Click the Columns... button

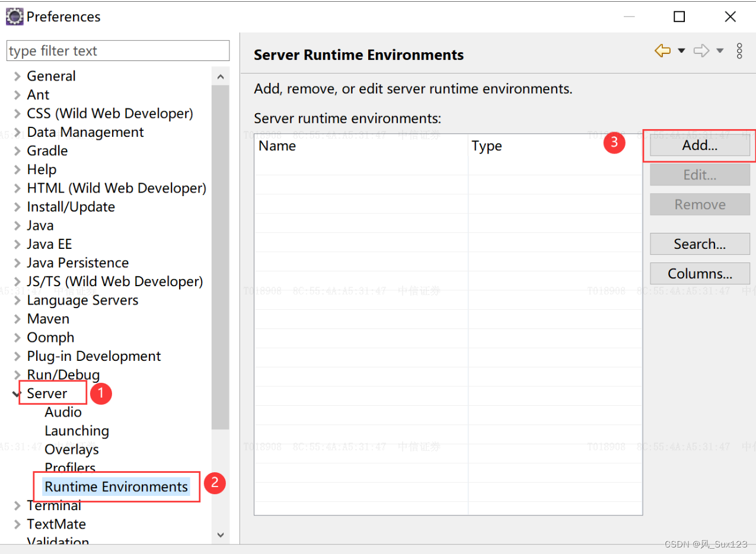coord(700,273)
